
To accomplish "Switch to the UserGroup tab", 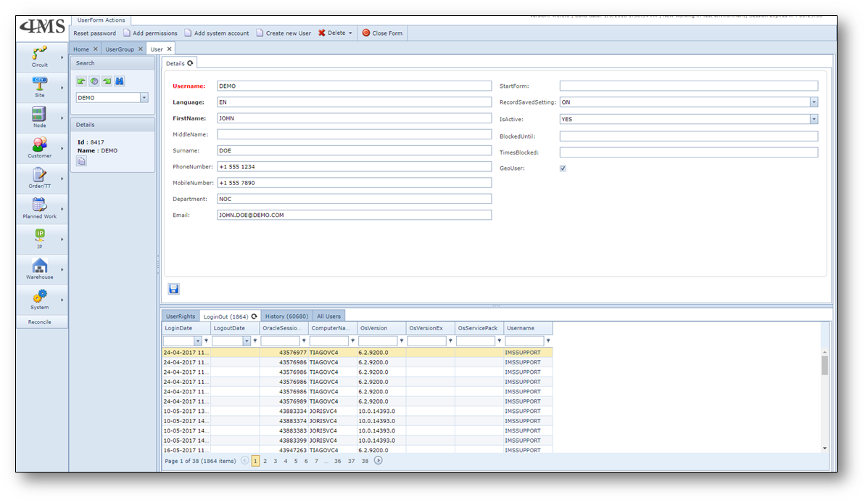I will coord(120,49).
